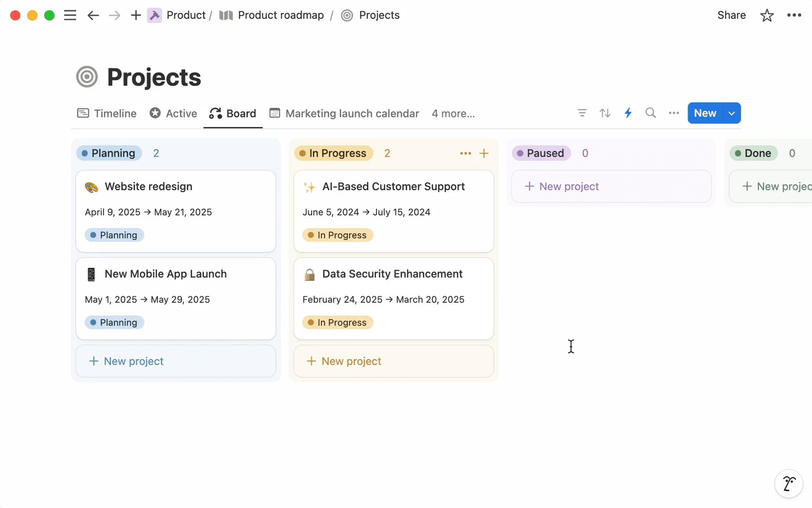This screenshot has height=508, width=812.
Task: Switch to the Marketing launch calendar view
Action: [x=344, y=113]
